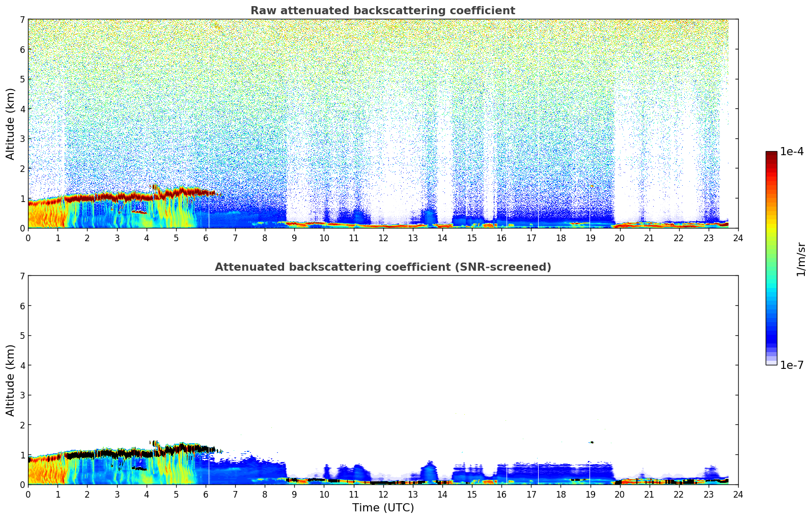Image resolution: width=812 pixels, height=519 pixels.
Task: Click the 'Attenuated backscattering coefficient (SNR-screened)' title
Action: (383, 267)
